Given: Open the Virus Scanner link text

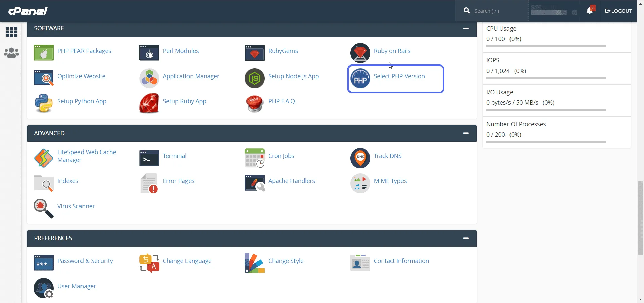Looking at the screenshot, I should (x=76, y=206).
